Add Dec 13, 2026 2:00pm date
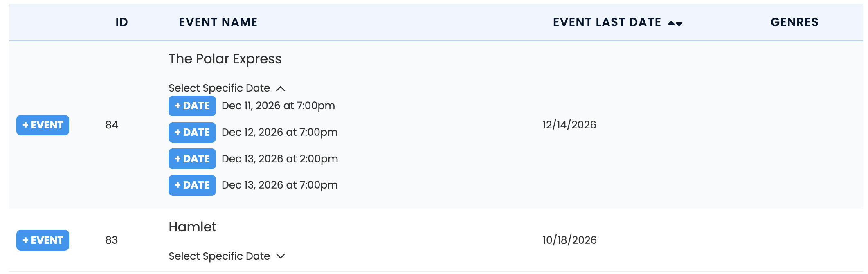 [x=192, y=159]
